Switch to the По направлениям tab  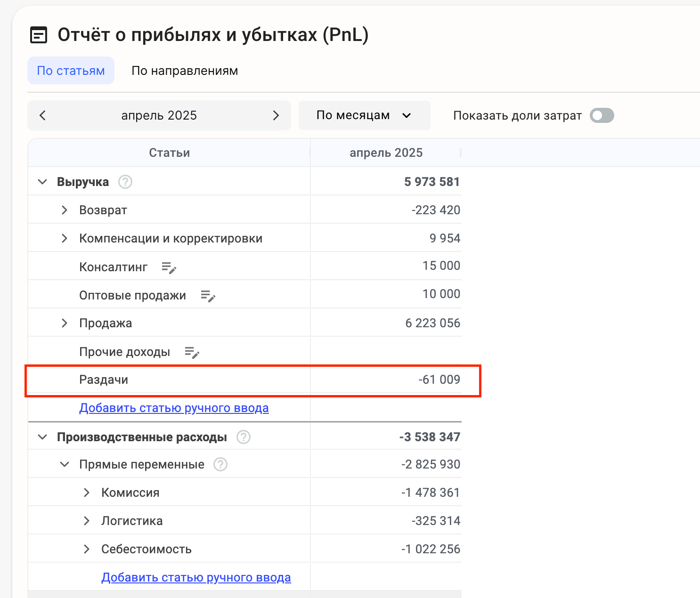click(185, 71)
